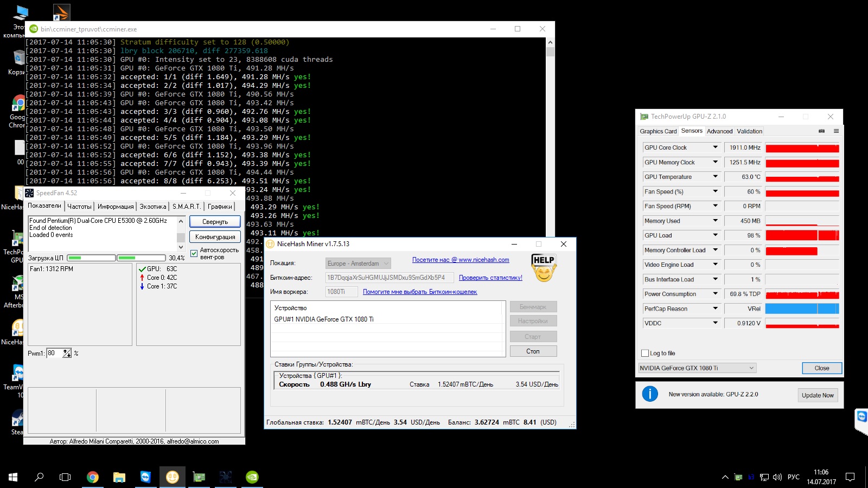Open Task View from the taskbar
The image size is (868, 488).
pos(65,477)
